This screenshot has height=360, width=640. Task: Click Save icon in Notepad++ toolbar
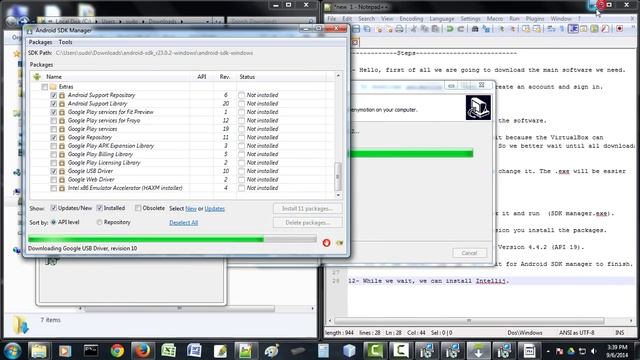coord(356,29)
